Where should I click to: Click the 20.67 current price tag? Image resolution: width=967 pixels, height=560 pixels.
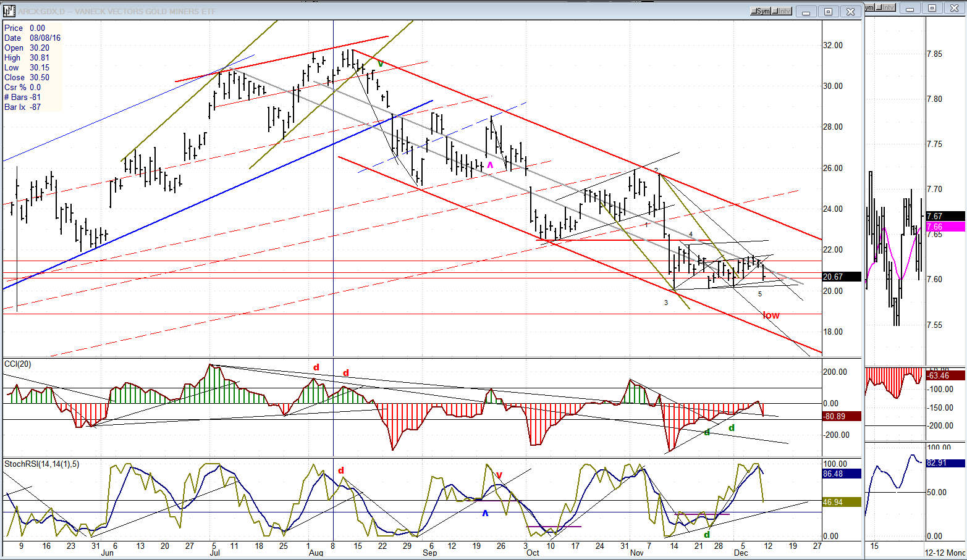tap(842, 277)
